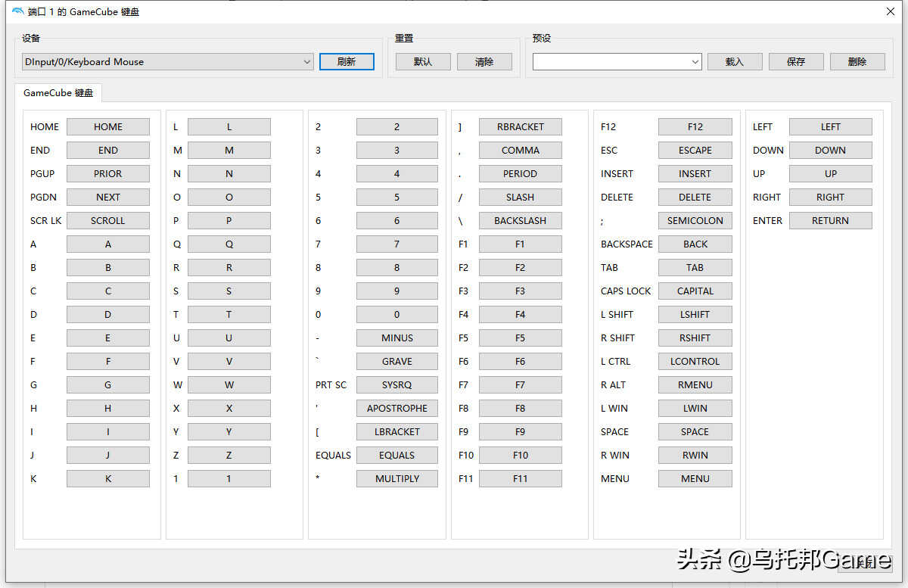Click the 保存 save button
908x588 pixels.
click(796, 62)
